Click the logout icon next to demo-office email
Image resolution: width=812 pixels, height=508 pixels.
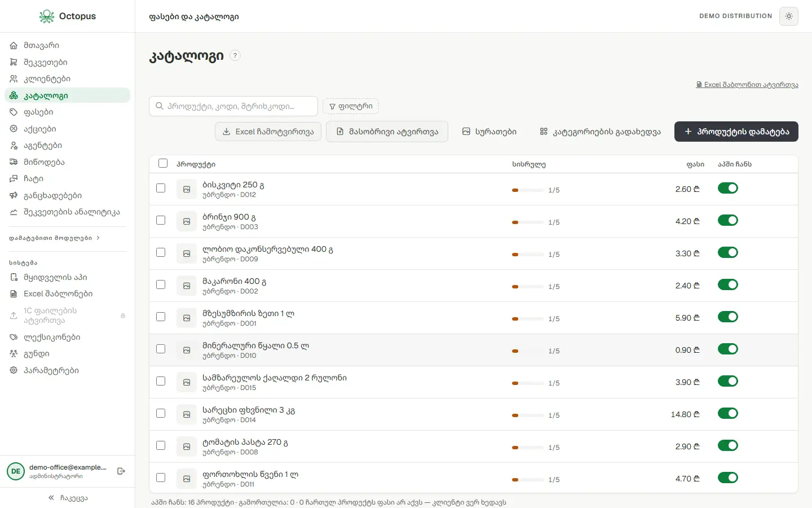click(121, 471)
